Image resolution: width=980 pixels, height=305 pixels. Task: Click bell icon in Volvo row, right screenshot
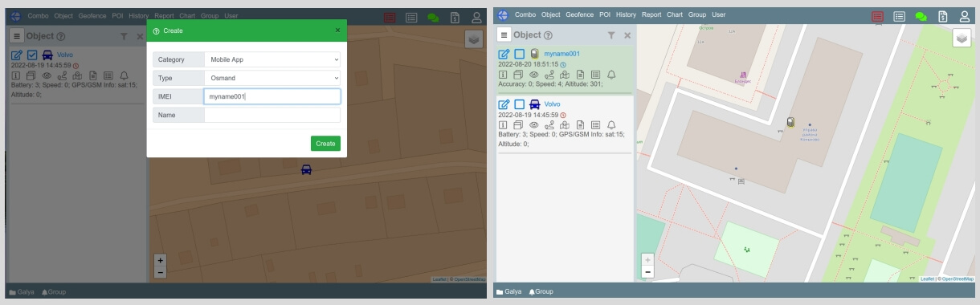610,124
